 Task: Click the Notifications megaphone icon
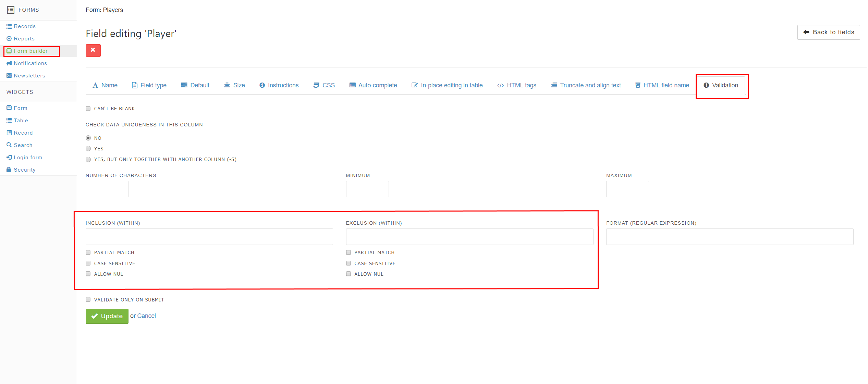click(9, 63)
